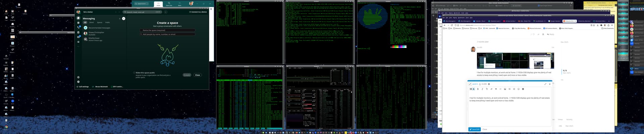Collapse the composer with the chevron
Screen dimensions: 644x134
[x=549, y=84]
